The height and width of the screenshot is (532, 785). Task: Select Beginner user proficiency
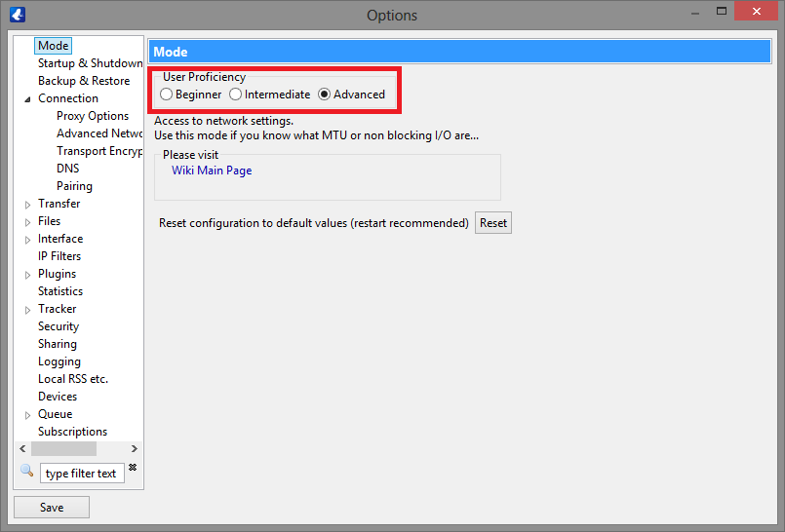(x=167, y=95)
